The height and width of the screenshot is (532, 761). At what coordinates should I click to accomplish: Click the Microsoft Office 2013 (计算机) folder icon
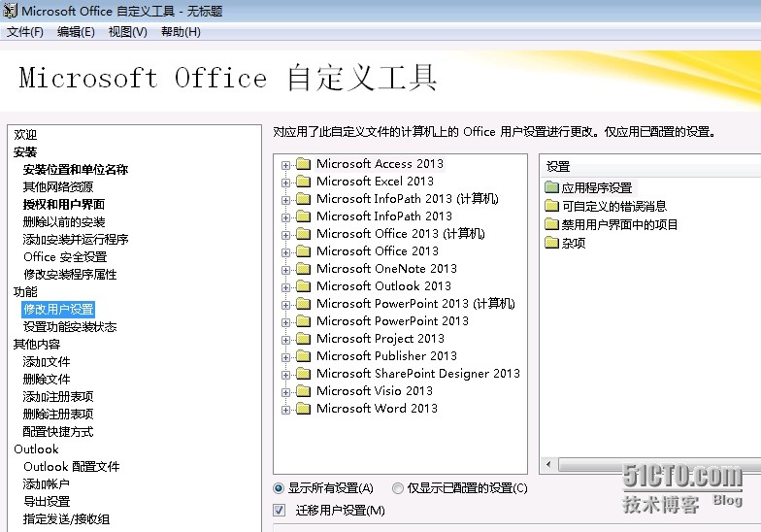303,234
